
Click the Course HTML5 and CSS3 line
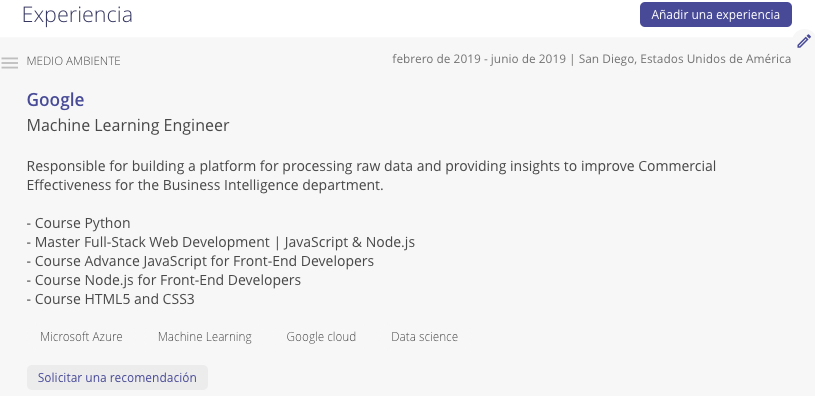111,299
